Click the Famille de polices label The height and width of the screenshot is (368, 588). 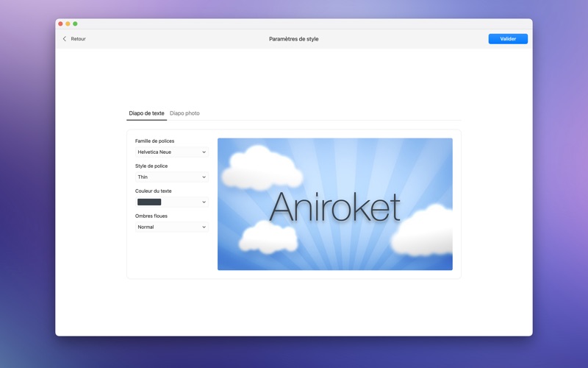(x=154, y=141)
